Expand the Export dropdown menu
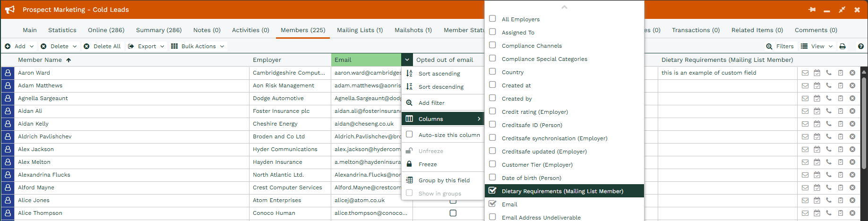The image size is (868, 221). (146, 46)
